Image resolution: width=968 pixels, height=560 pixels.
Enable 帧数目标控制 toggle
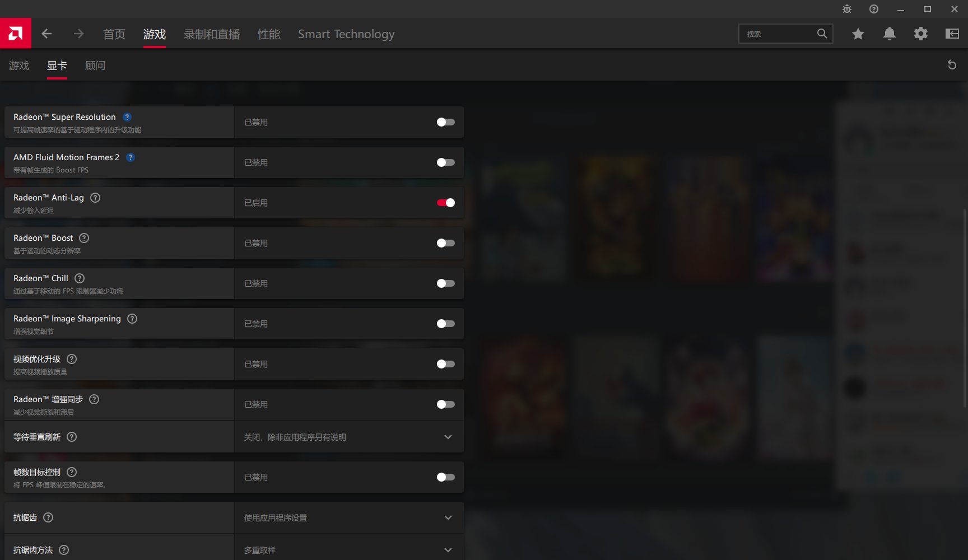pyautogui.click(x=445, y=477)
